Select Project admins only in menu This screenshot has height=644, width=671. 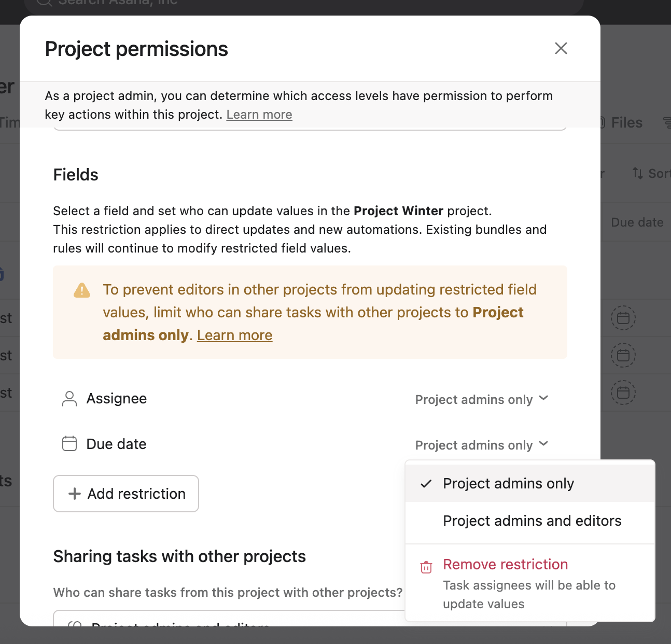coord(508,484)
